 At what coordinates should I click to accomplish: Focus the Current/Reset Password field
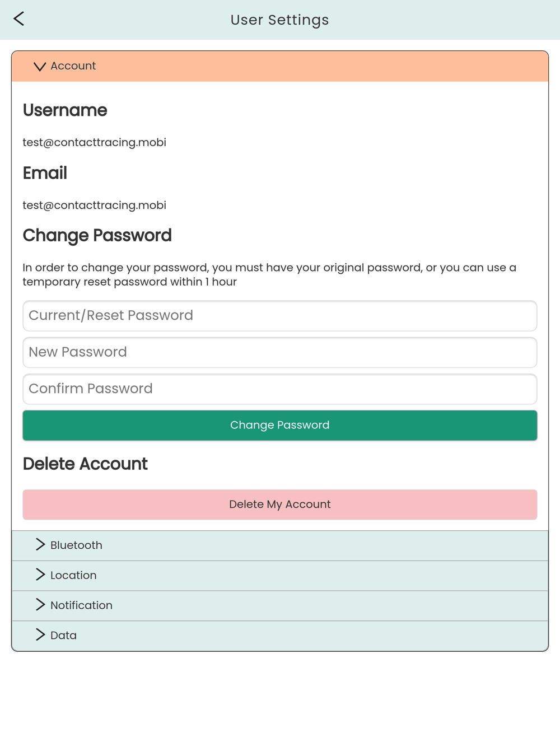pyautogui.click(x=279, y=316)
